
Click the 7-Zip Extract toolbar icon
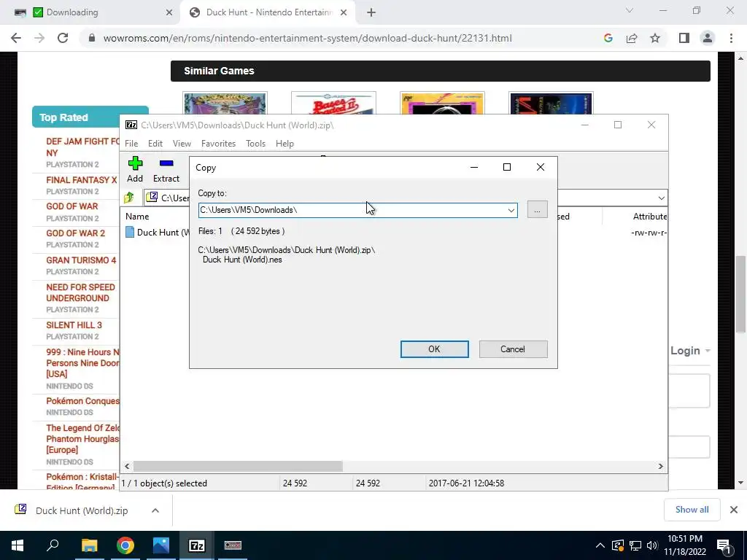(x=166, y=169)
